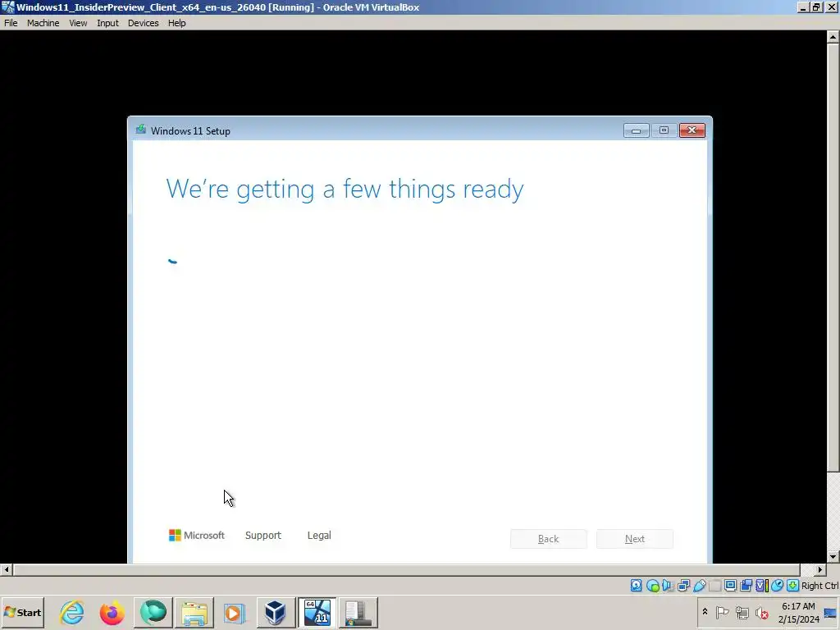The height and width of the screenshot is (630, 840).
Task: Click the V virtualization CPU status icon
Action: point(761,586)
